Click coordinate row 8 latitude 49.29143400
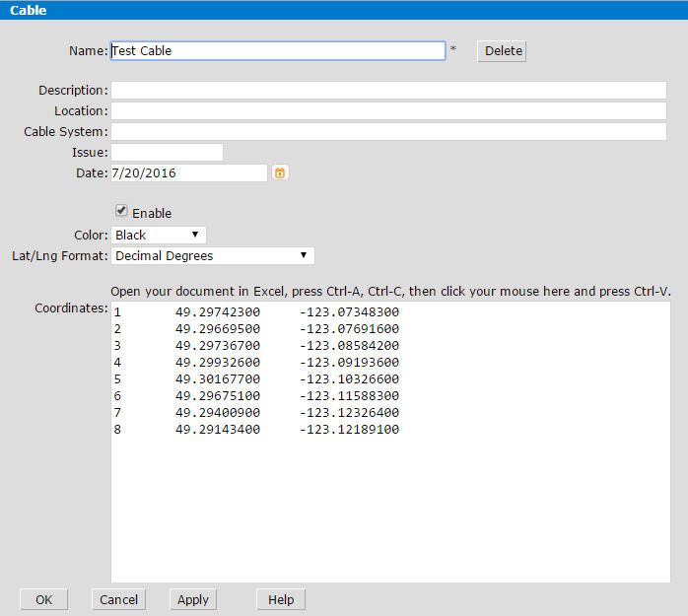This screenshot has width=688, height=616. click(218, 430)
